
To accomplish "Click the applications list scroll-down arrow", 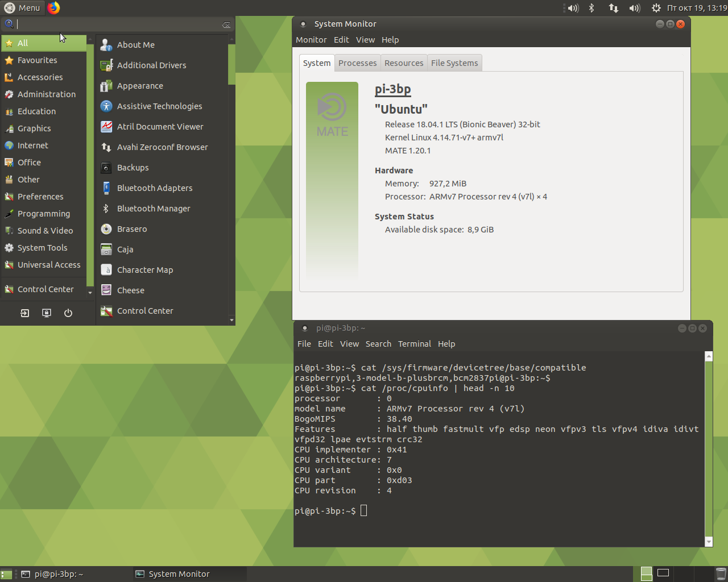I will point(231,321).
